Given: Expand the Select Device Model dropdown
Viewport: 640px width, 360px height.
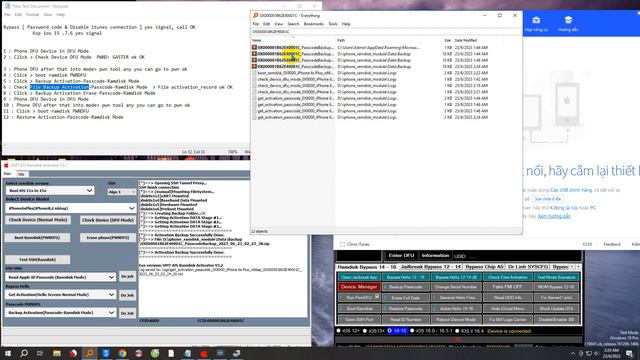Looking at the screenshot, I should tap(131, 208).
